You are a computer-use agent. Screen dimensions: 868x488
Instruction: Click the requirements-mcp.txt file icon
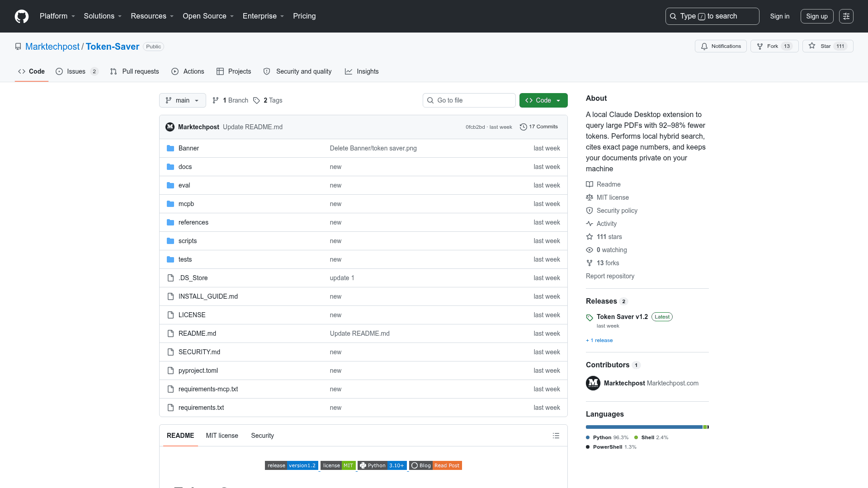(170, 389)
